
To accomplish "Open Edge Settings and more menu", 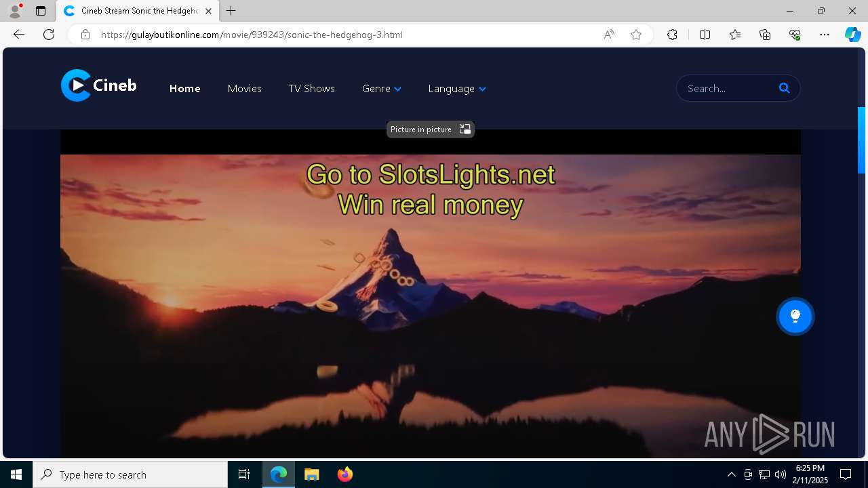I will point(825,35).
